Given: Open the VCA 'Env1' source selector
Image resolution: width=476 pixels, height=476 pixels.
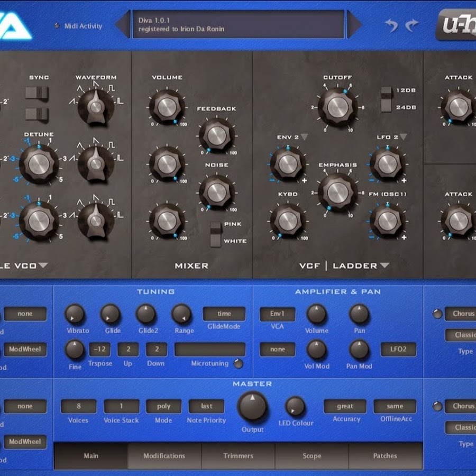Looking at the screenshot, I should point(277,314).
